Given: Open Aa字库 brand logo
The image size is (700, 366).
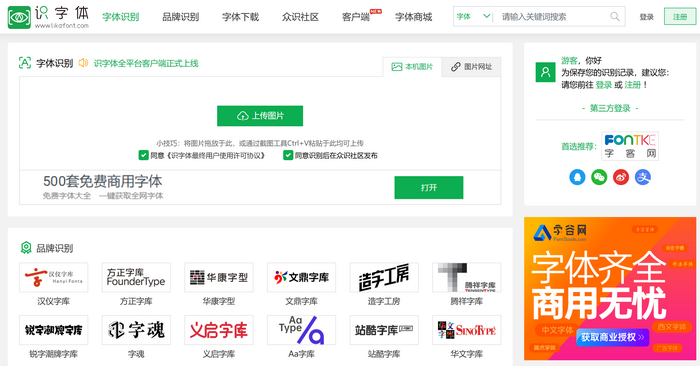Looking at the screenshot, I should click(x=301, y=330).
